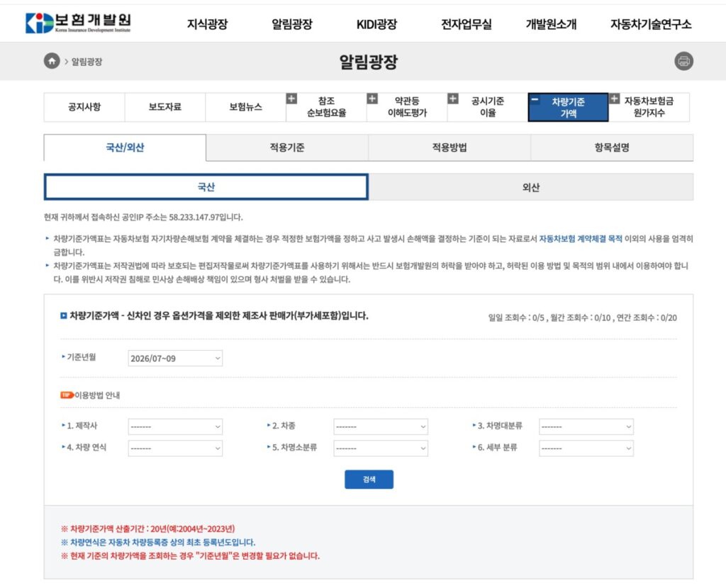Open the 2. 차종 dropdown
726x588 pixels.
[381, 426]
